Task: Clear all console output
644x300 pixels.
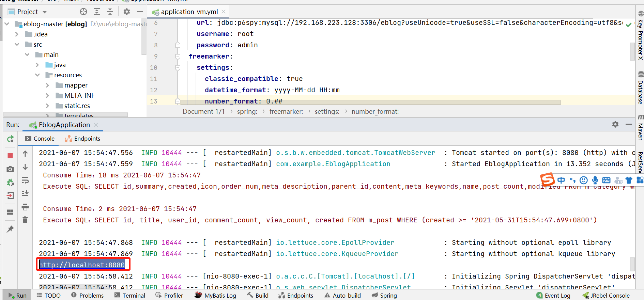Action: (x=25, y=220)
